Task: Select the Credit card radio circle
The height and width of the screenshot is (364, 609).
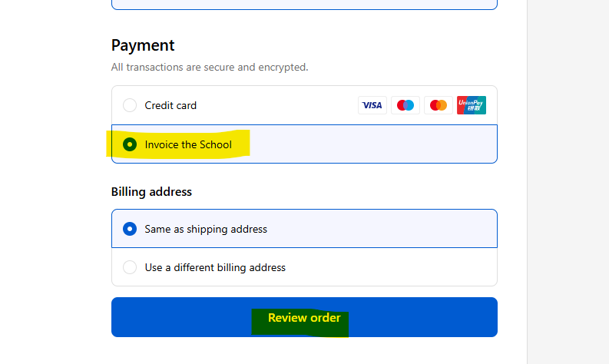Action: click(x=130, y=105)
